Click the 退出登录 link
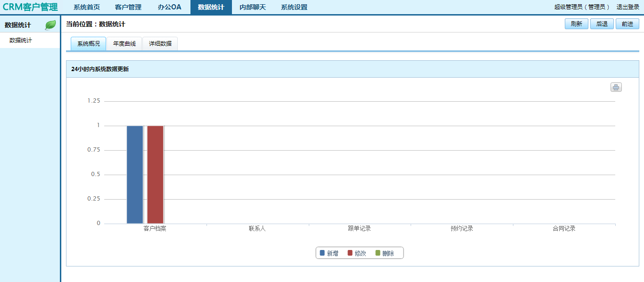The image size is (644, 282). coord(628,7)
